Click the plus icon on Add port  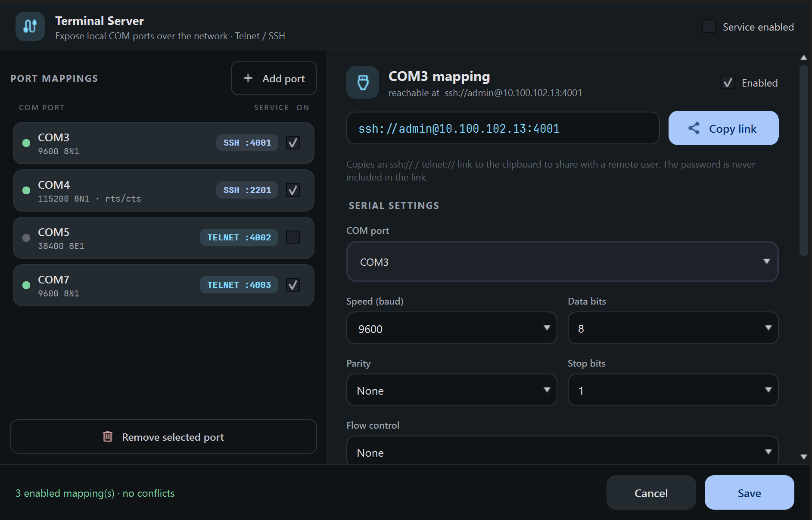[x=248, y=78]
